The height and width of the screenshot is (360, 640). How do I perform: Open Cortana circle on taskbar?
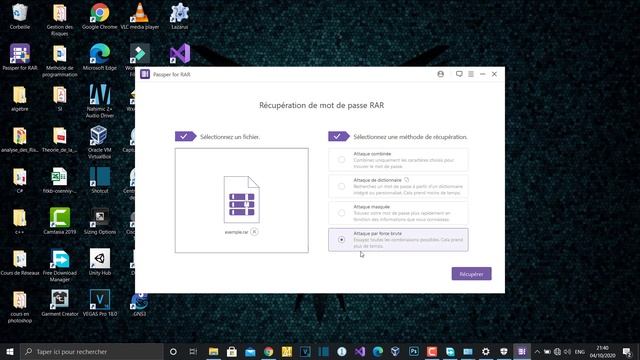tap(173, 351)
